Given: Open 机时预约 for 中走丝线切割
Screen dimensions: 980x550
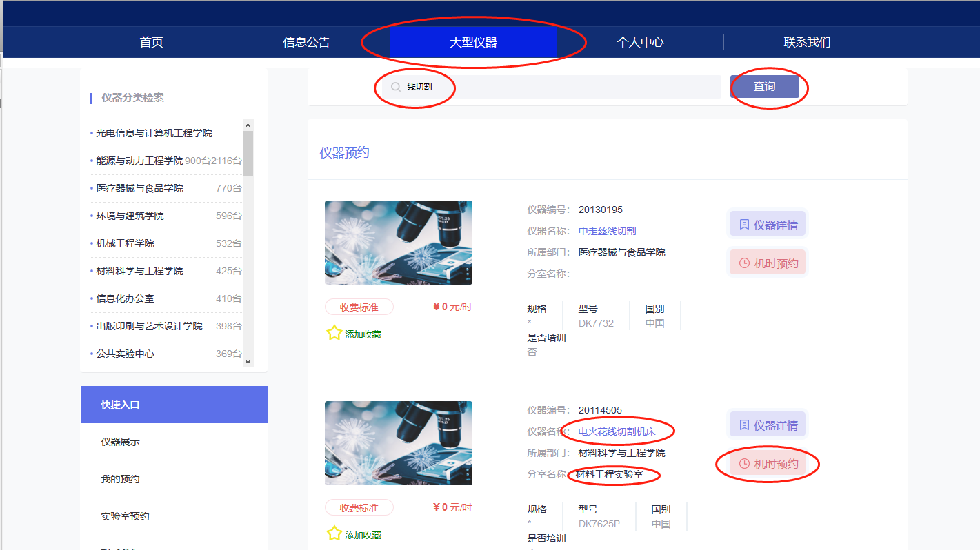Looking at the screenshot, I should point(767,263).
